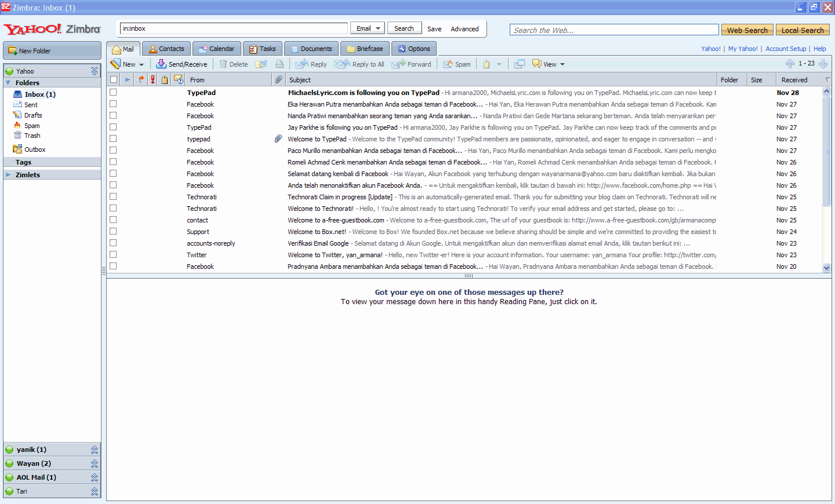Click the open-in-new-window icon
This screenshot has width=835, height=504.
520,64
